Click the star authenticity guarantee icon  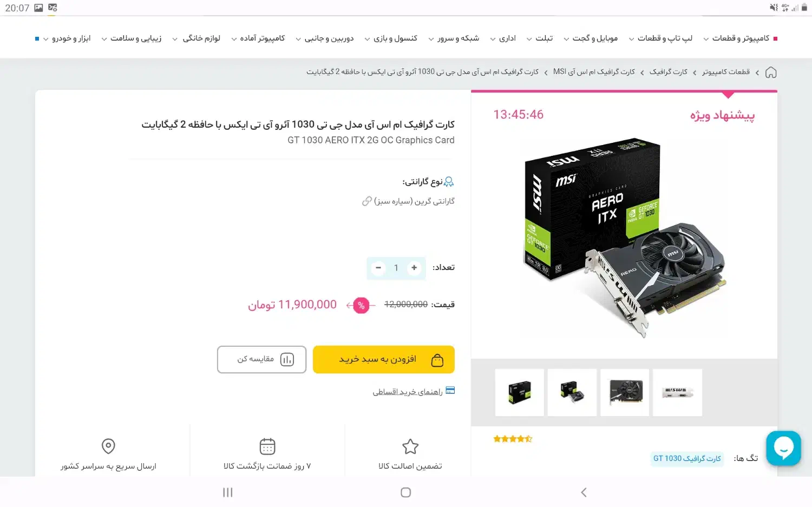pyautogui.click(x=410, y=446)
